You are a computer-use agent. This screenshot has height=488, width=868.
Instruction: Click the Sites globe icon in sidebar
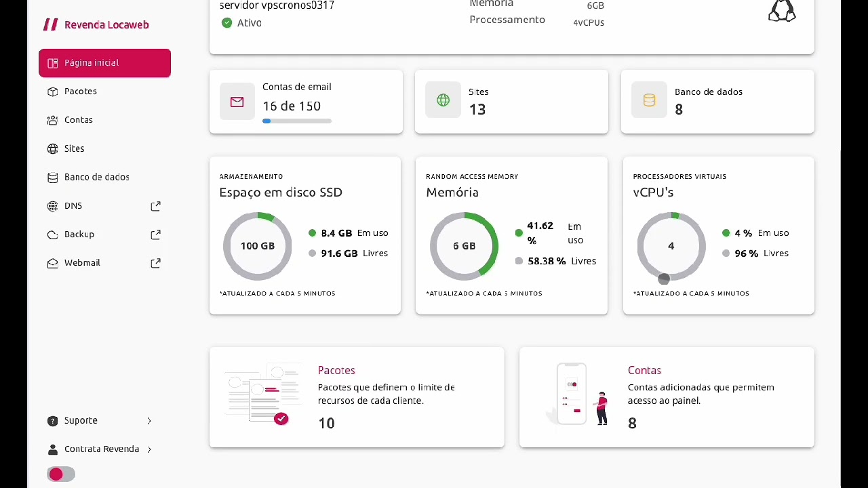[x=52, y=148]
